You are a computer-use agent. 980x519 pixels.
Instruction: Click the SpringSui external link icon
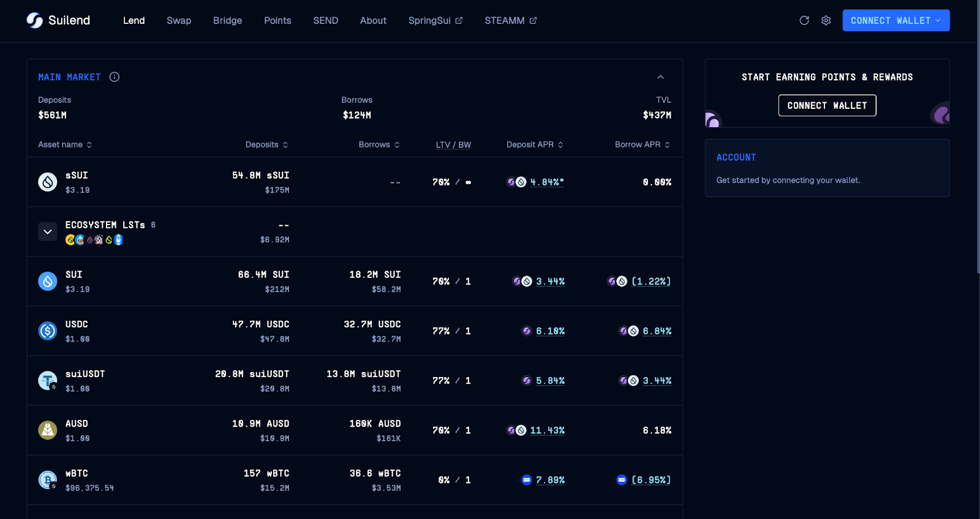[459, 20]
